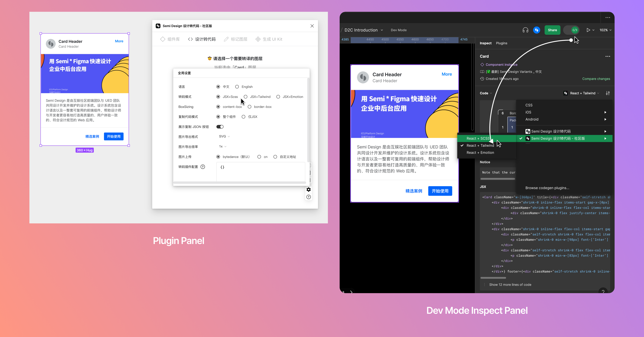Click Show 12 more lines of code
This screenshot has height=337, width=644.
510,284
